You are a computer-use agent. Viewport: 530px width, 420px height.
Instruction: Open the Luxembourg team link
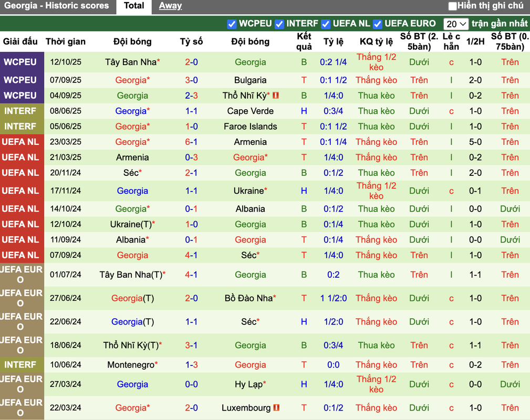pos(246,408)
